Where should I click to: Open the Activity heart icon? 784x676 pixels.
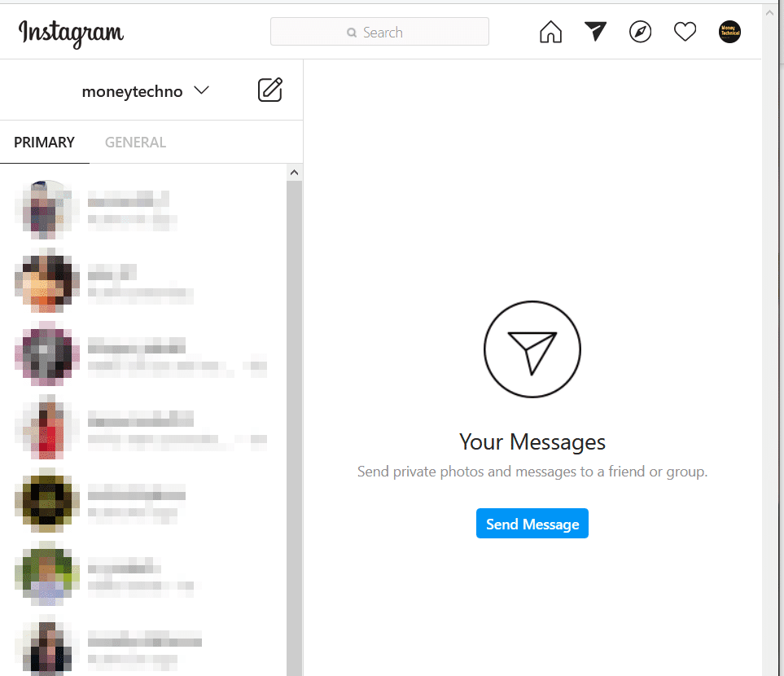pos(685,32)
